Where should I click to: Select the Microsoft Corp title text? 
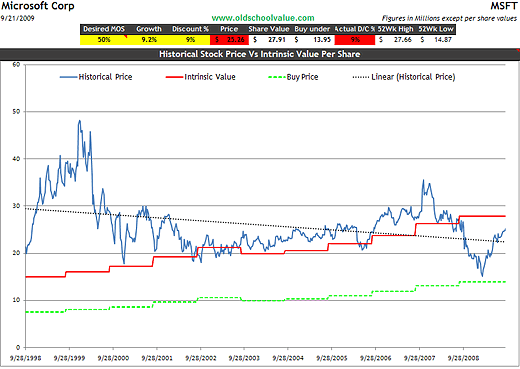point(38,6)
